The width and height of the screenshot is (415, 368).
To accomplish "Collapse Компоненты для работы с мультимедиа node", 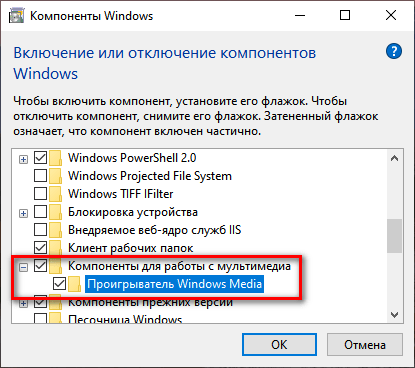I will tap(23, 267).
